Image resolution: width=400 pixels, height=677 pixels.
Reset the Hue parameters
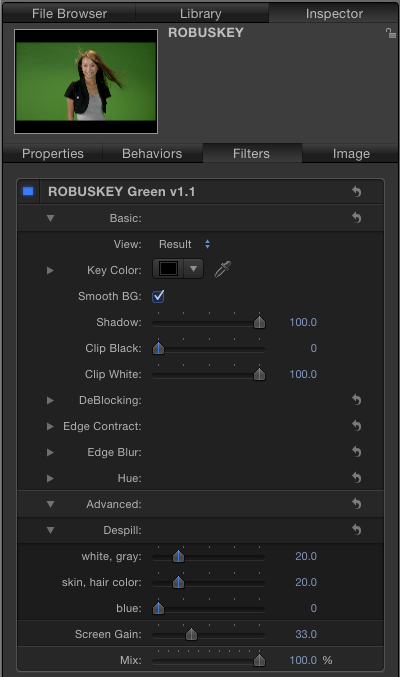[356, 478]
